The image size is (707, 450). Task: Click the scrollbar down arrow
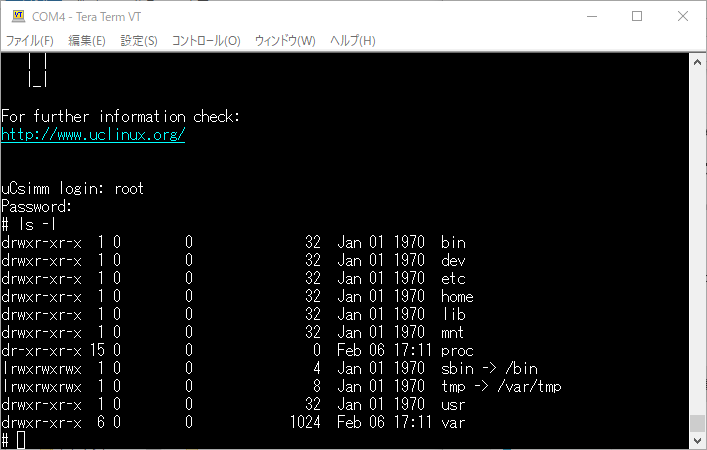697,440
